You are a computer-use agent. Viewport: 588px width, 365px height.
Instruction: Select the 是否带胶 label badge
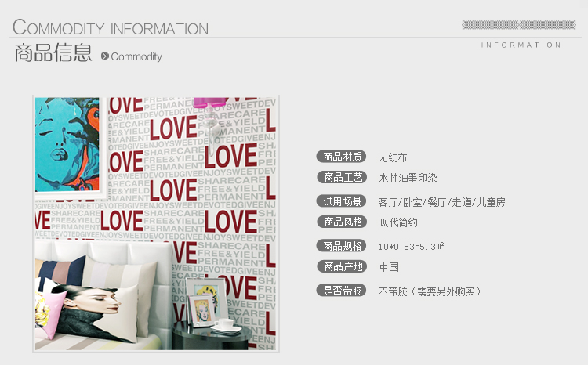pos(341,291)
